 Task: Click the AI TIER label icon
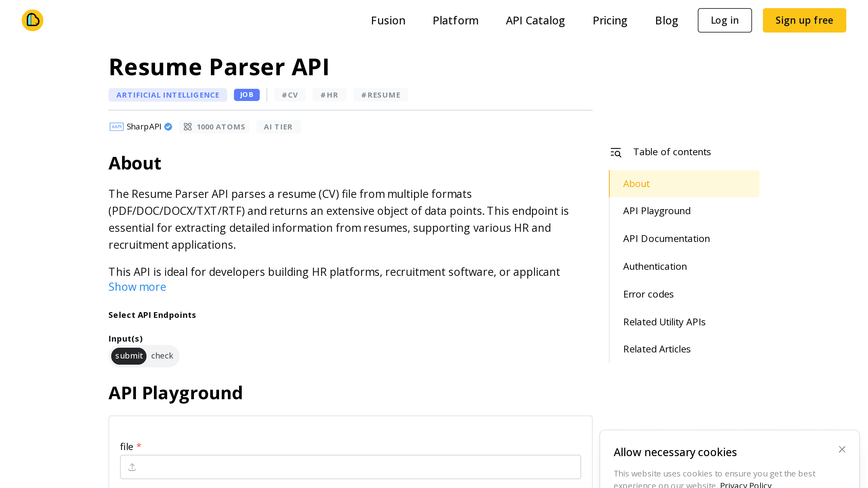278,126
